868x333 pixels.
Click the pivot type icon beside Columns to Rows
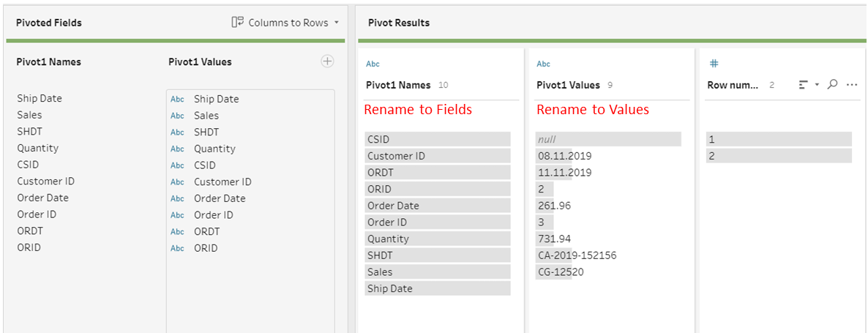point(237,22)
